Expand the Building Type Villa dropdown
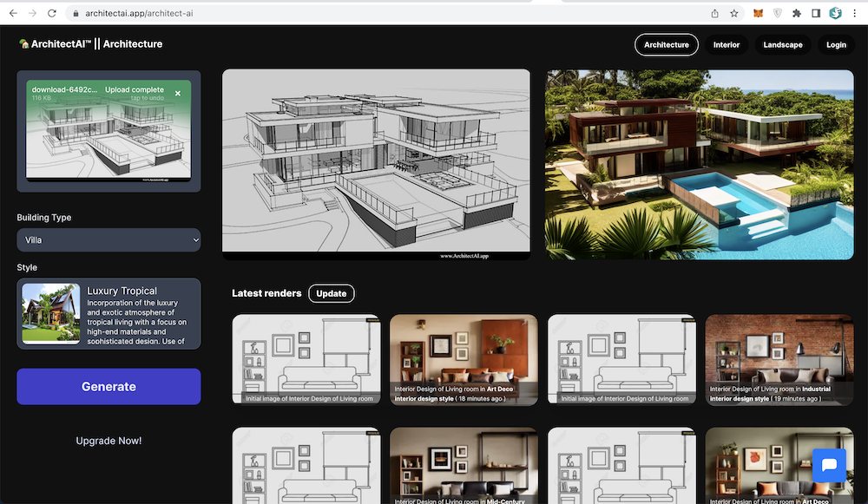The height and width of the screenshot is (504, 868). [x=108, y=240]
